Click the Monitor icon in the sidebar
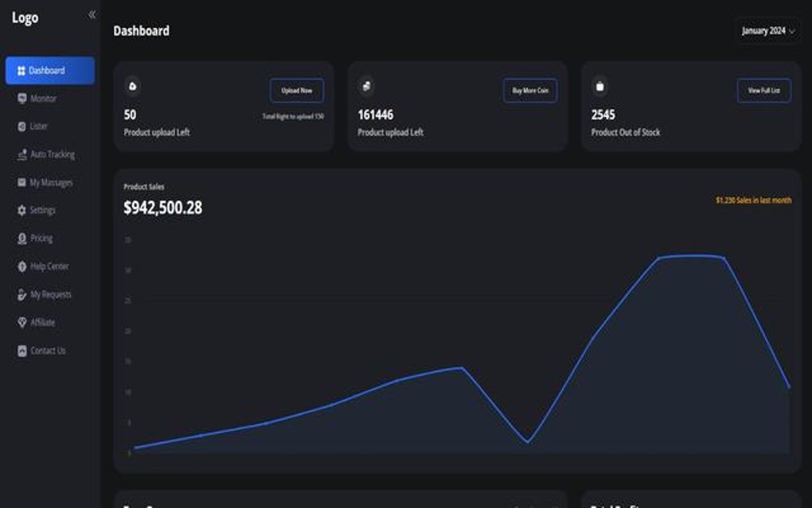Image resolution: width=812 pixels, height=508 pixels. click(x=21, y=98)
